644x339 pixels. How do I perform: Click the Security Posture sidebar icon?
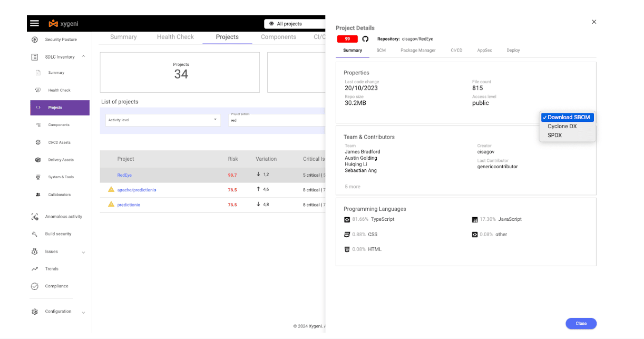(35, 40)
